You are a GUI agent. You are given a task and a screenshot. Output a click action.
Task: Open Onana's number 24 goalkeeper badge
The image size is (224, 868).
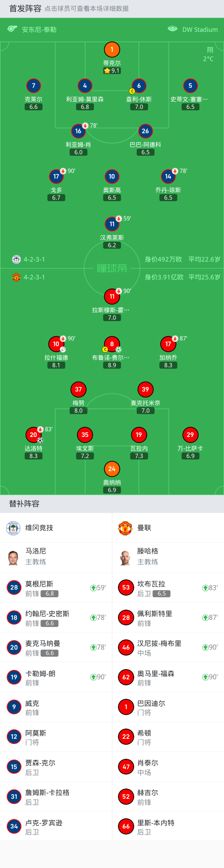pos(112,469)
